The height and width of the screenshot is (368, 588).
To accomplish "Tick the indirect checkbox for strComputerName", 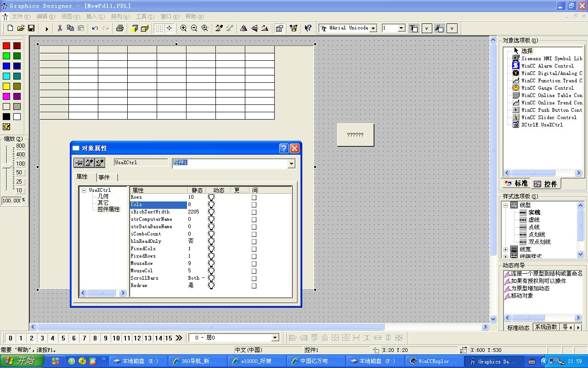I will pos(254,219).
